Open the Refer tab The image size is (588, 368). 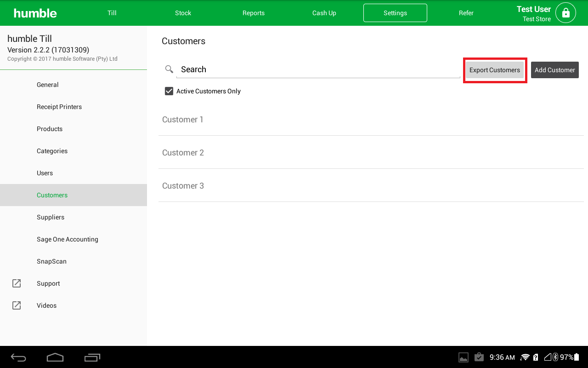[x=466, y=13]
